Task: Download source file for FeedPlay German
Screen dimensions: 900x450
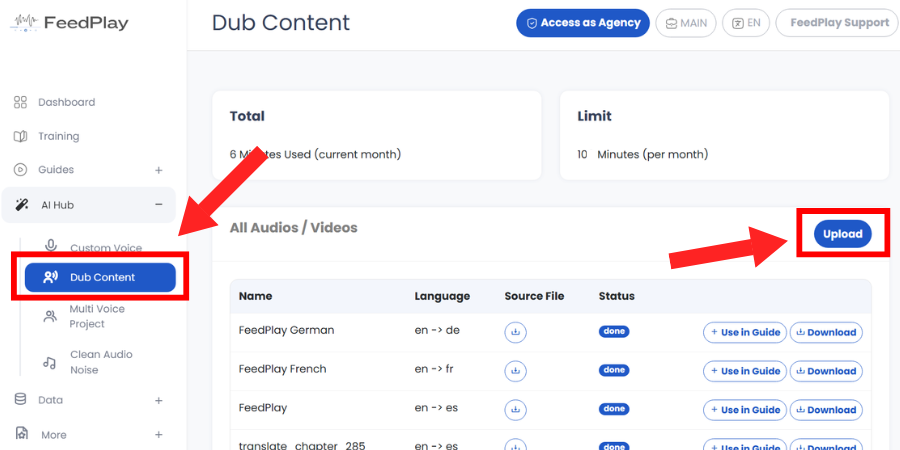Action: (515, 332)
